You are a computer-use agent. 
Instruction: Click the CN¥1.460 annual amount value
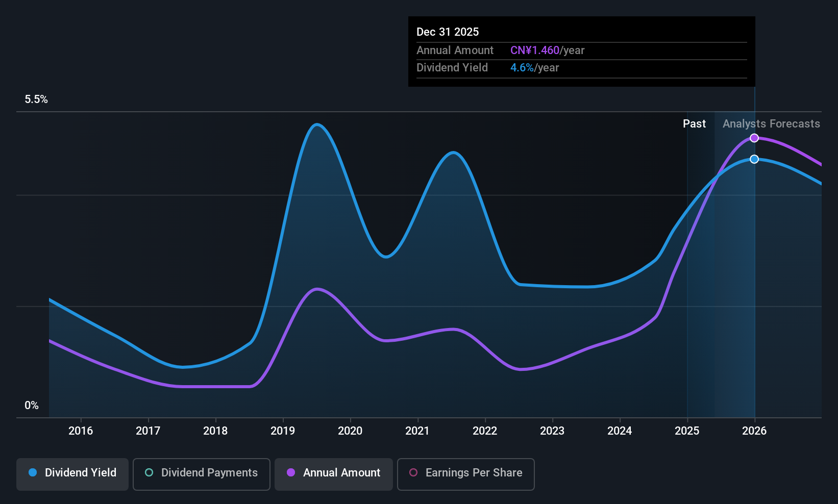tap(535, 50)
